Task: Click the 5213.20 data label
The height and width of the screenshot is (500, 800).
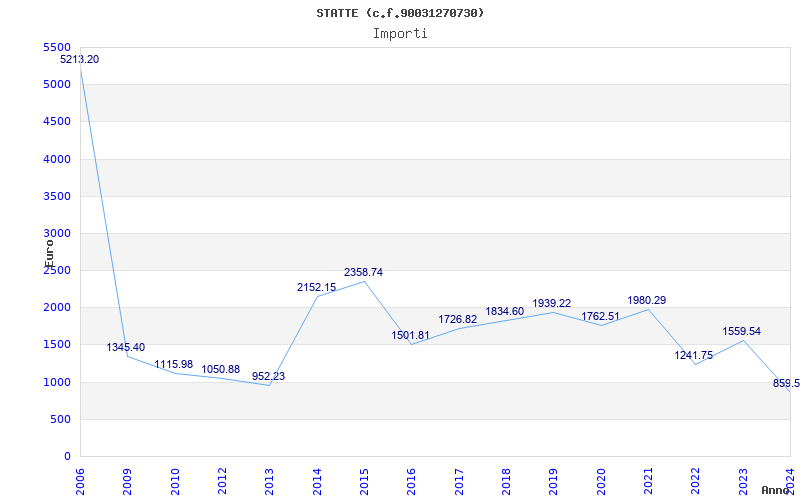Action: (79, 60)
